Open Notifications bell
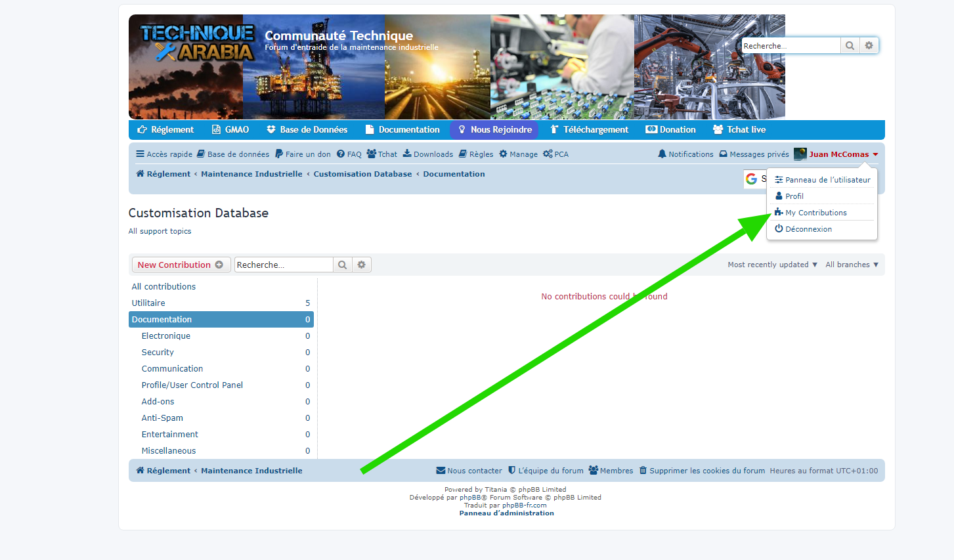Viewport: 954px width, 560px height. (x=685, y=154)
